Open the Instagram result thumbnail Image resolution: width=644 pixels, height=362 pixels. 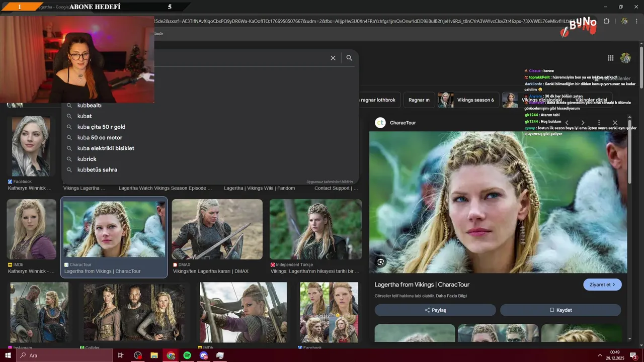coord(39,312)
